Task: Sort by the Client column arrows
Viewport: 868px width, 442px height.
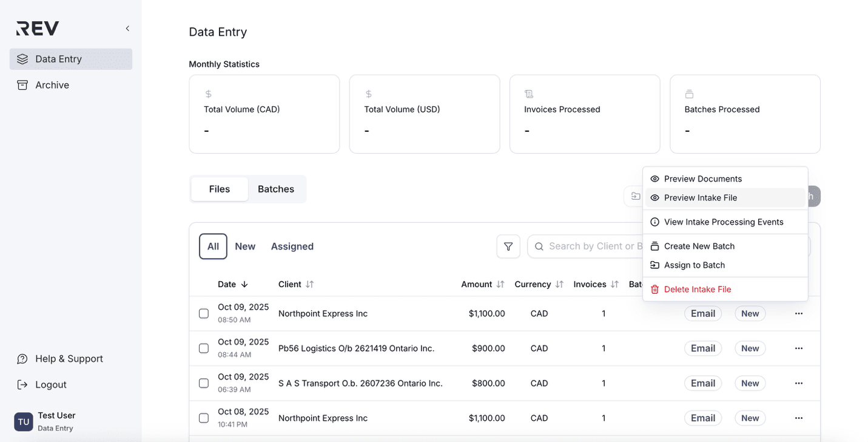Action: pos(309,284)
